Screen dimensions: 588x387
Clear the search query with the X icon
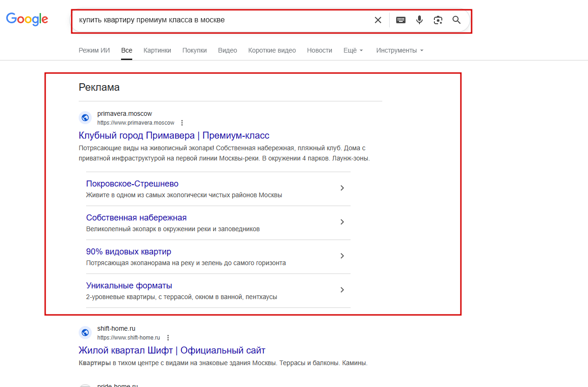click(378, 20)
